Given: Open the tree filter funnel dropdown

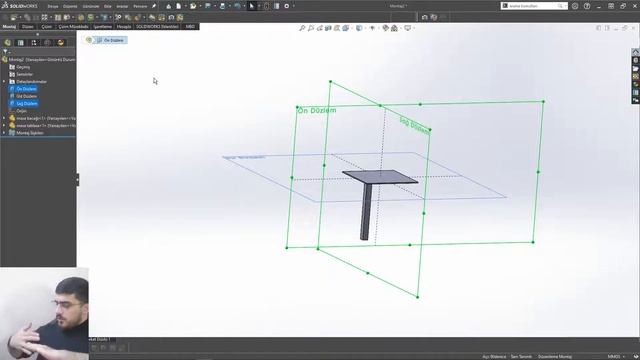Looking at the screenshot, I should pos(7,51).
